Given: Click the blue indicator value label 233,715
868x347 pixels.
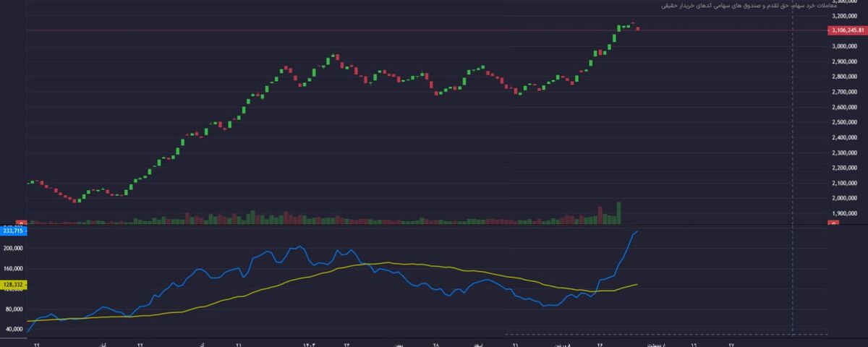Looking at the screenshot, I should tap(13, 230).
